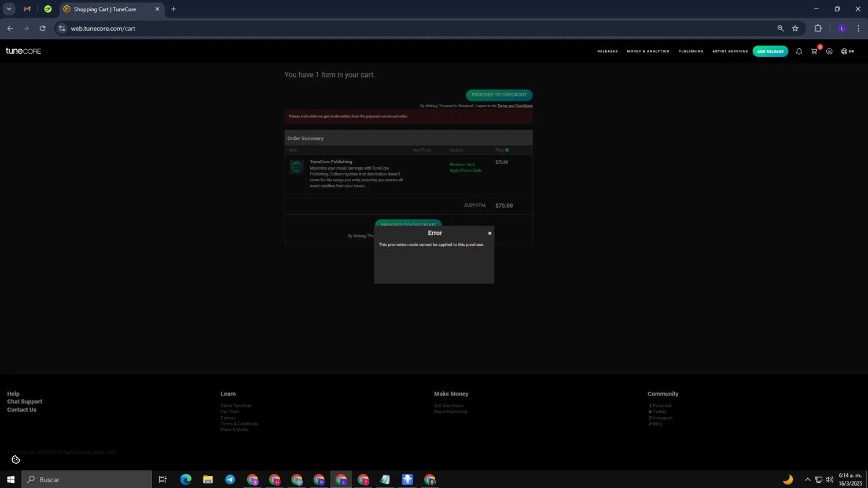Image resolution: width=868 pixels, height=488 pixels.
Task: Open Sell Your Music footer link
Action: 449,406
